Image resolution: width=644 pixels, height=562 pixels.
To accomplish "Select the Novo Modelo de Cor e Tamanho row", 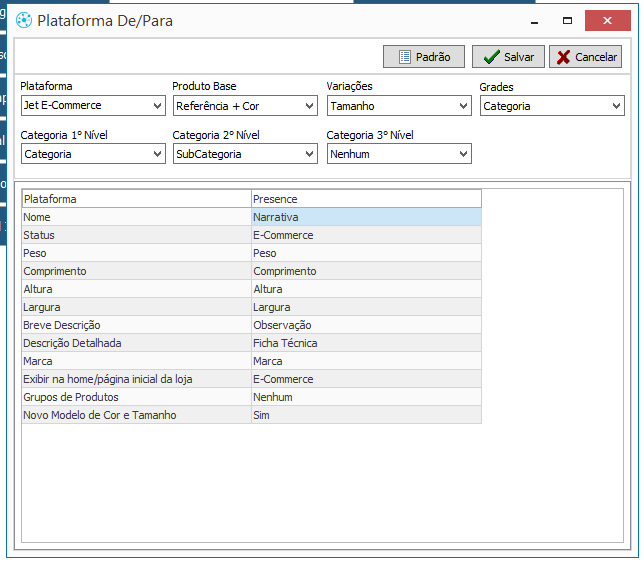I will click(x=137, y=415).
